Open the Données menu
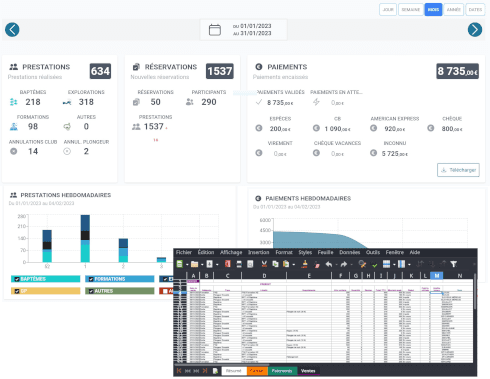490x379 pixels. 350,252
